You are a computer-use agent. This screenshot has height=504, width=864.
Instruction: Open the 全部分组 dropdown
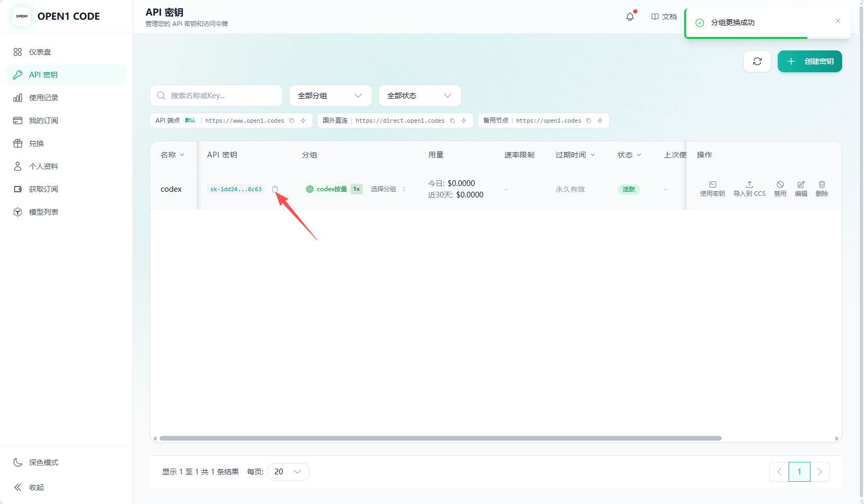[330, 95]
